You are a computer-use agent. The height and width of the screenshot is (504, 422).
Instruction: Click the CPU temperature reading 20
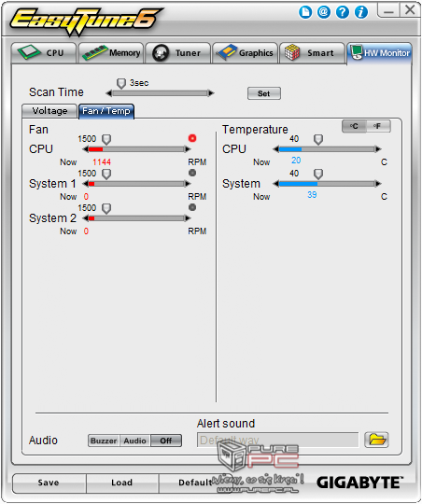tap(296, 161)
